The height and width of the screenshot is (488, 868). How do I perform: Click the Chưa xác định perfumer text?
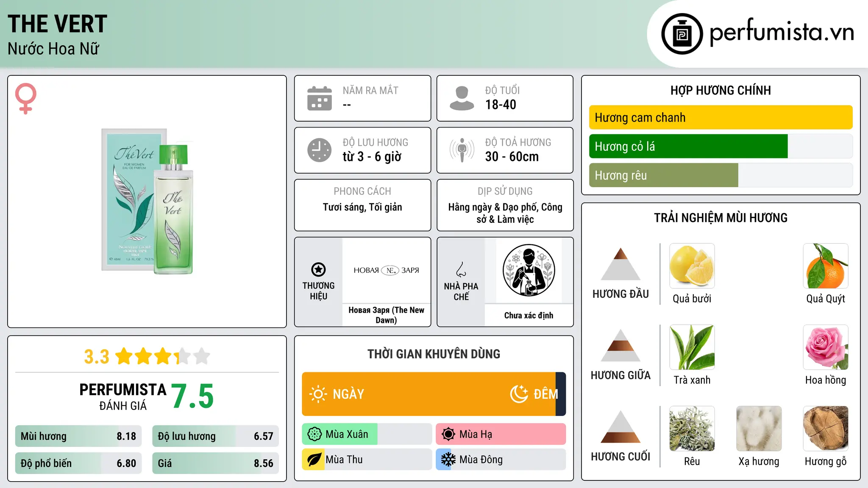coord(529,315)
